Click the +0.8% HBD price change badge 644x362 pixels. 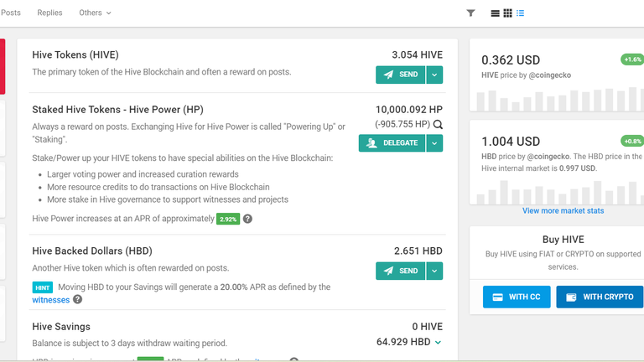point(632,141)
